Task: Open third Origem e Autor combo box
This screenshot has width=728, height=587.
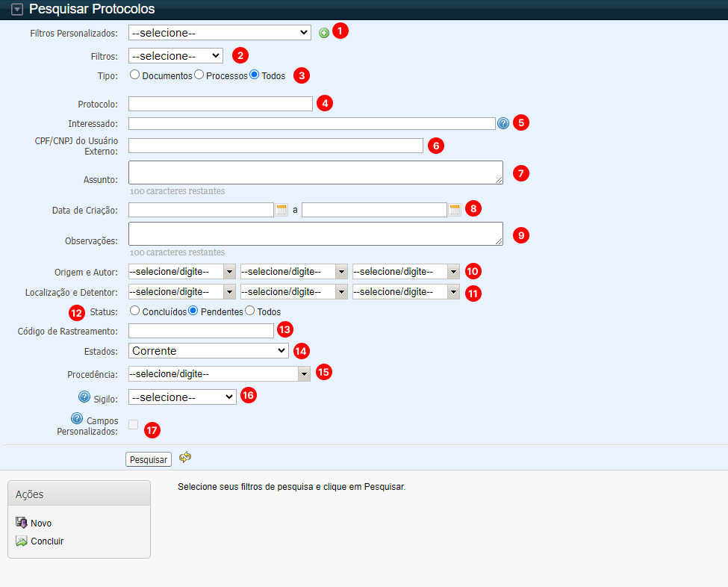Action: click(405, 272)
